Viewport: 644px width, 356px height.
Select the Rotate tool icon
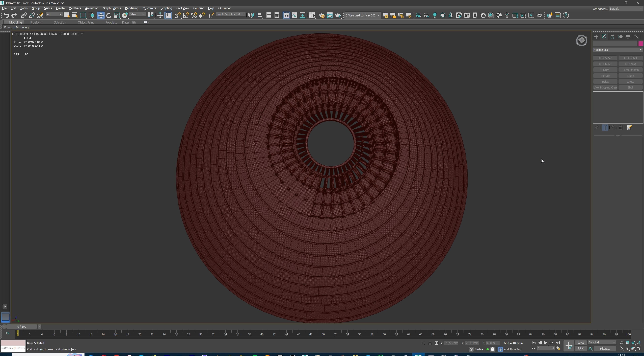pos(109,15)
